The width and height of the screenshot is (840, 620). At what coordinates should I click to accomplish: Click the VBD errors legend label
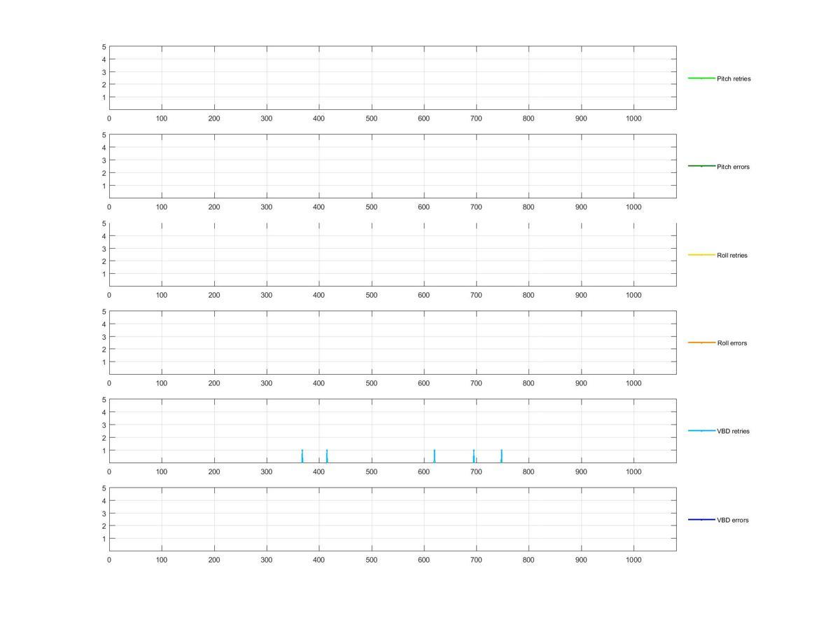732,520
